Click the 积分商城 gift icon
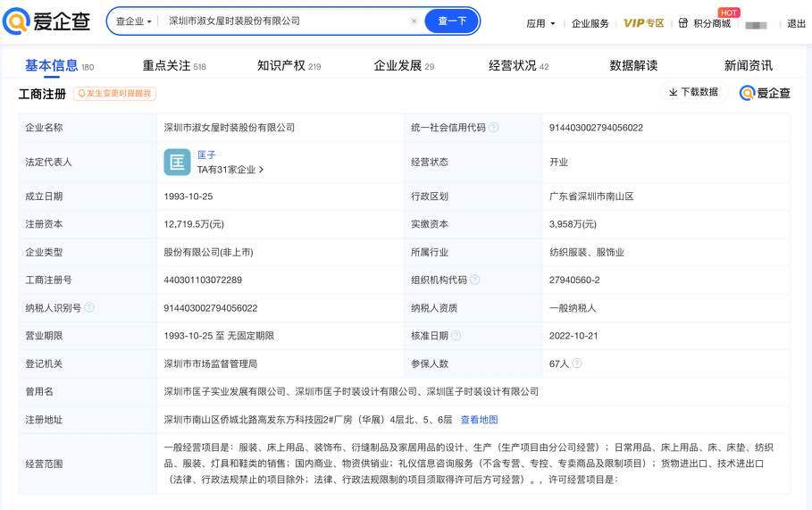Screen dimensions: 812x510 point(683,23)
